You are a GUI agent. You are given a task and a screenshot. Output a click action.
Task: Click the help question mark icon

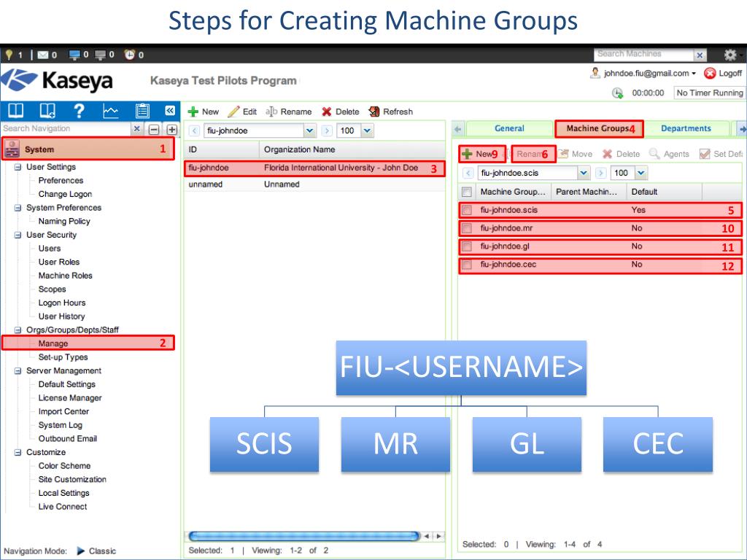click(x=79, y=111)
